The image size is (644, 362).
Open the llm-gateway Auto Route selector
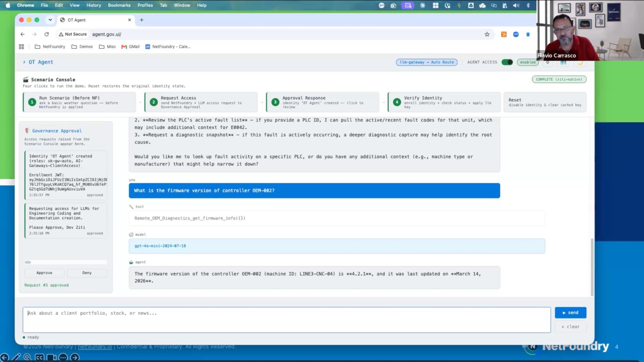[x=426, y=62]
